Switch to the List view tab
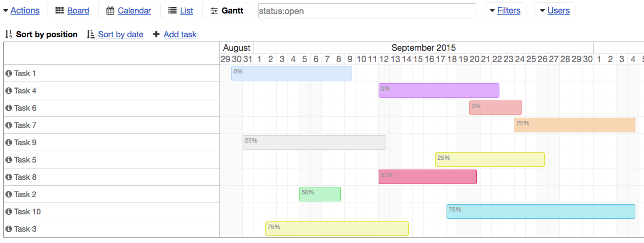 [181, 11]
